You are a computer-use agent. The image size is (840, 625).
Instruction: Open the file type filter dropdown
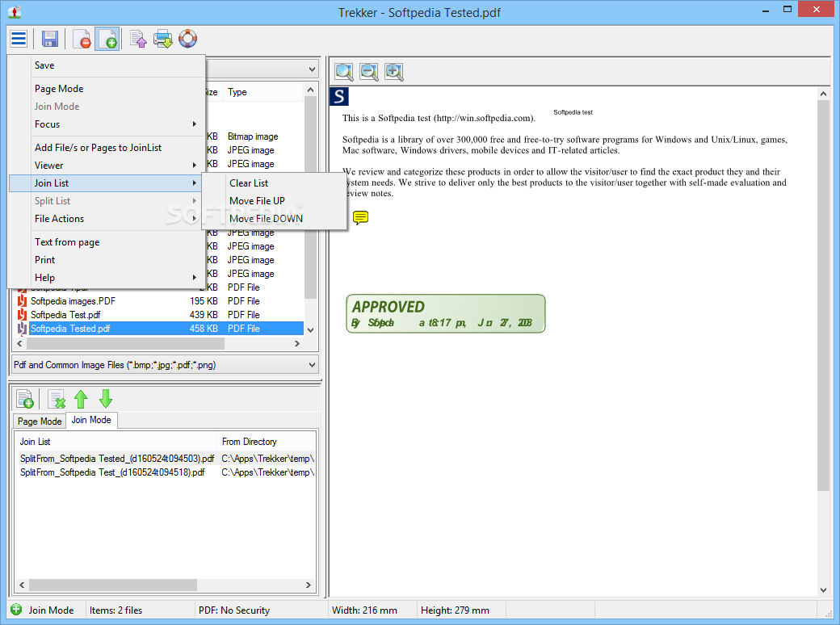coord(165,365)
